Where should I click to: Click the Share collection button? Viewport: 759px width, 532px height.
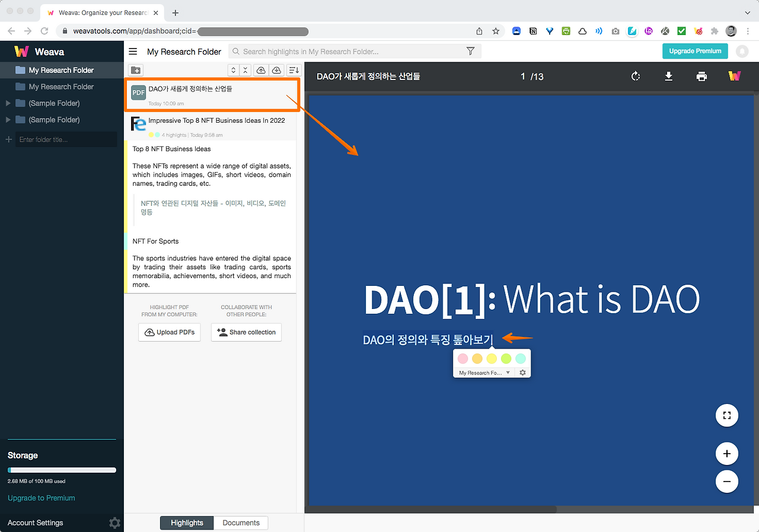tap(246, 332)
